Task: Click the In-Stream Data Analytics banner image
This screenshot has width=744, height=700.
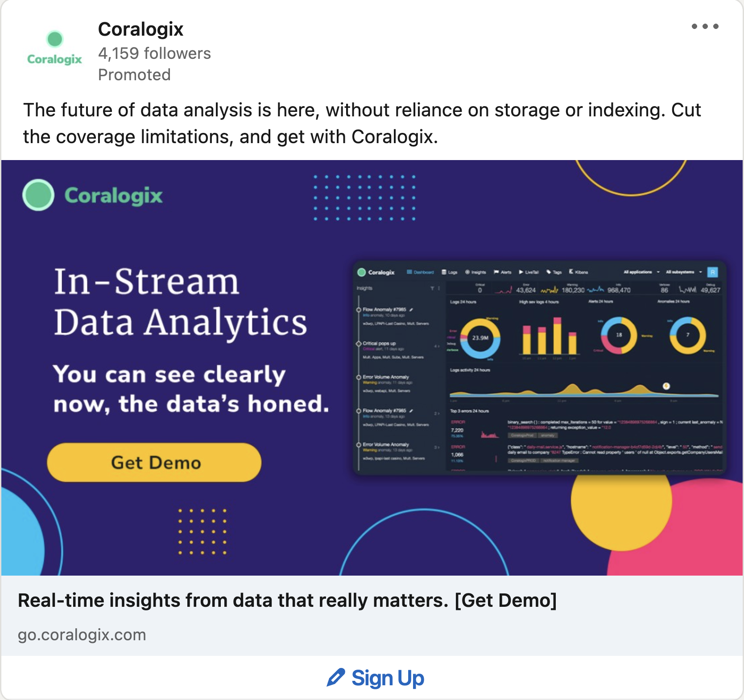Action: (372, 368)
